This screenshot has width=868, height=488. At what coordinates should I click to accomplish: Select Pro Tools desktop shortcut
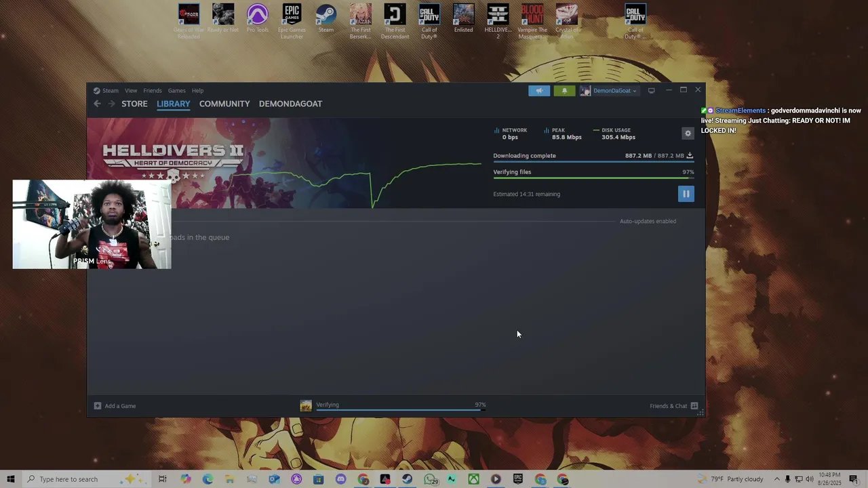click(x=257, y=19)
